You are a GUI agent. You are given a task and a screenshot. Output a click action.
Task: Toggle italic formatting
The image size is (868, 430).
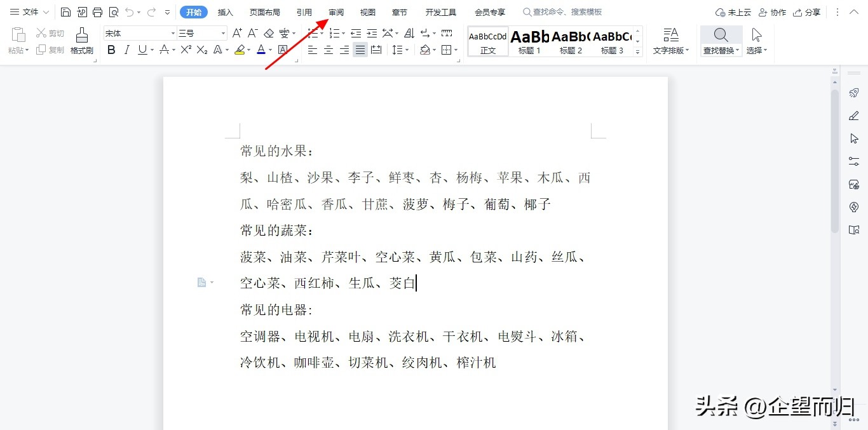(126, 50)
